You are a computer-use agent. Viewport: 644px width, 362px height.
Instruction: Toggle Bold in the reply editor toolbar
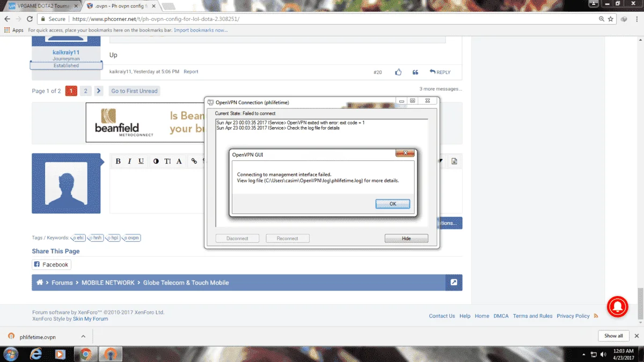[x=118, y=161]
